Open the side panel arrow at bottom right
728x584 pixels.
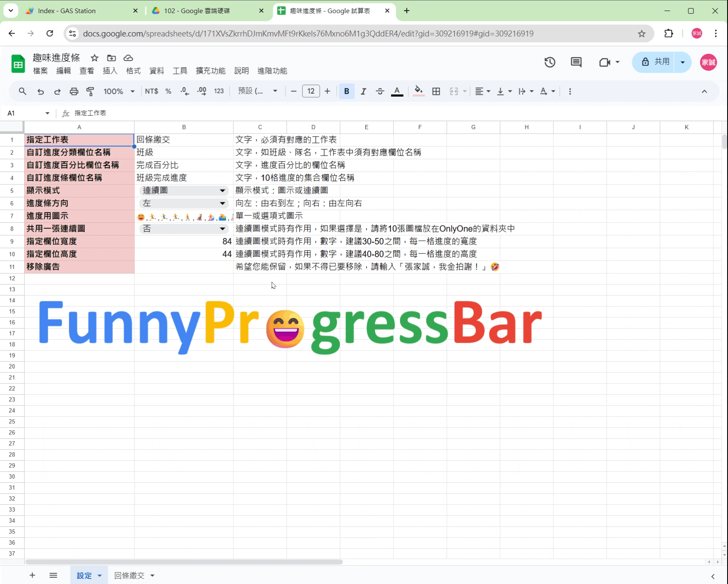coord(713,576)
